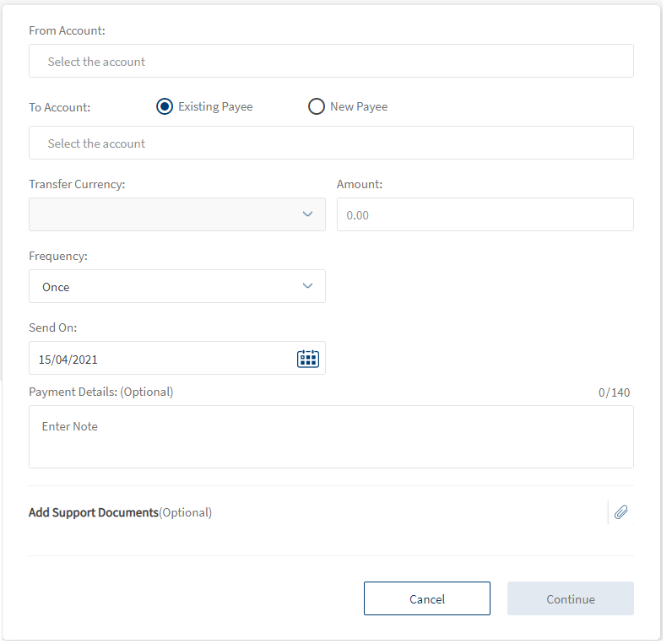
Task: Open the To Account selection field
Action: click(331, 143)
